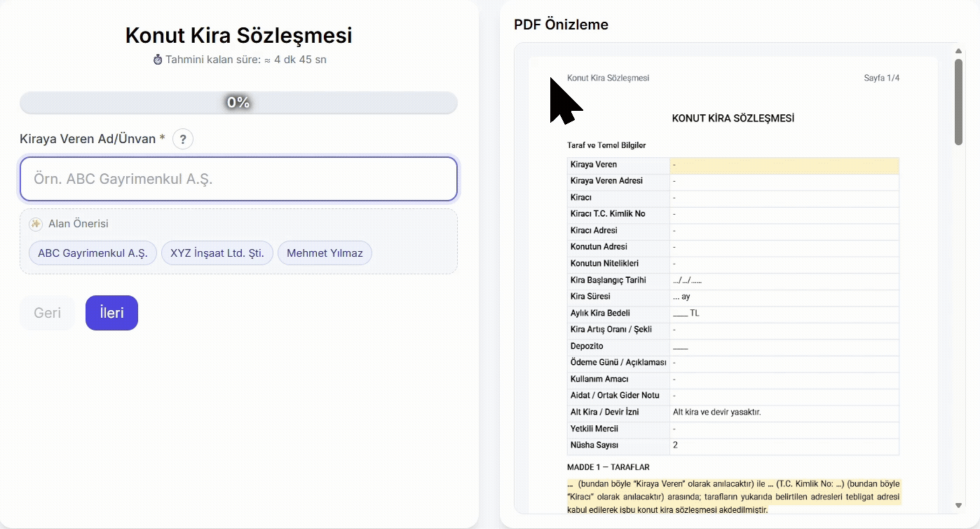Click the PDF preview scroll up arrow
The image size is (980, 529).
958,51
